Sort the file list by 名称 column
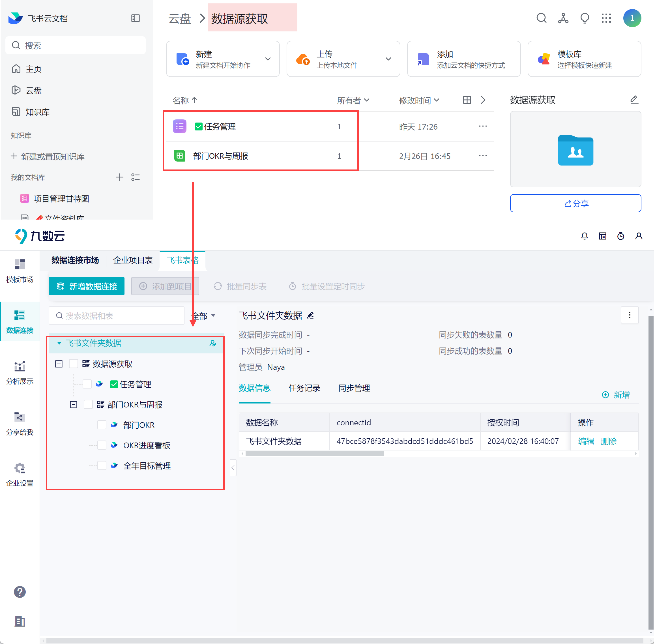655x644 pixels. 185,100
